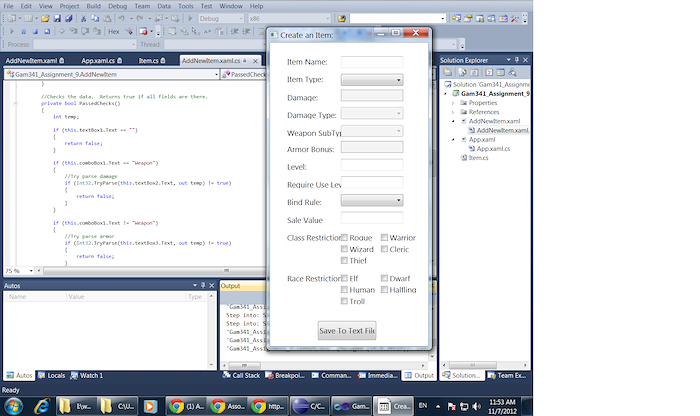The image size is (700, 416).
Task: Click the Refresh icon in Solution Explorer toolbar
Action: pos(474,72)
